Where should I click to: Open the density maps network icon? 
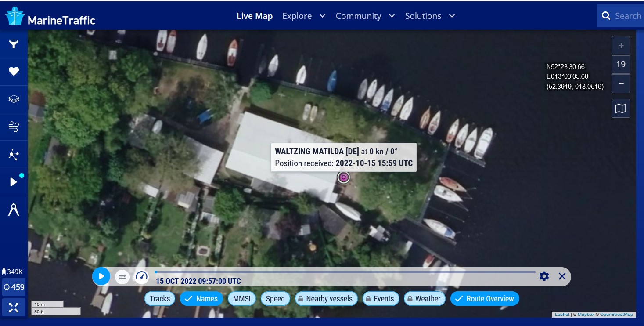click(14, 154)
